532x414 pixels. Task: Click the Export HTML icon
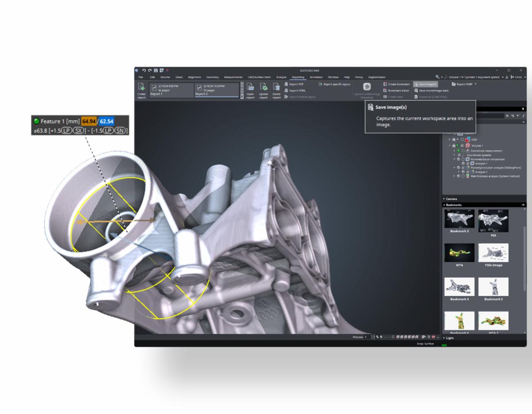point(286,90)
